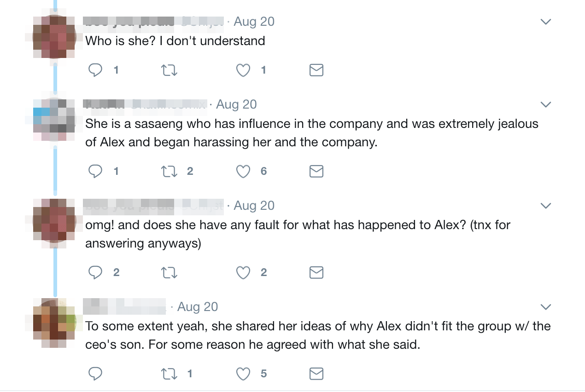Reply to the 'To some extent yeah' tweet

tap(95, 374)
